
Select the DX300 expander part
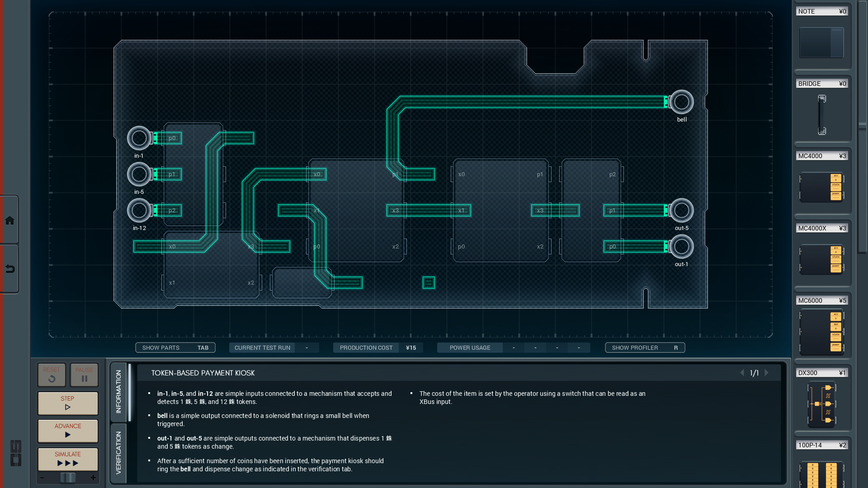[821, 404]
